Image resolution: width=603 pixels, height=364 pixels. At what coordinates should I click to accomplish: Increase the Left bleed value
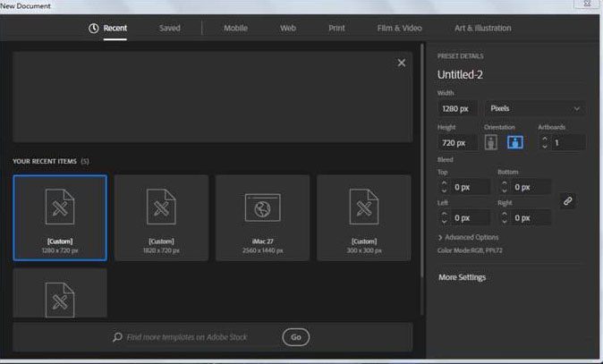click(x=444, y=214)
